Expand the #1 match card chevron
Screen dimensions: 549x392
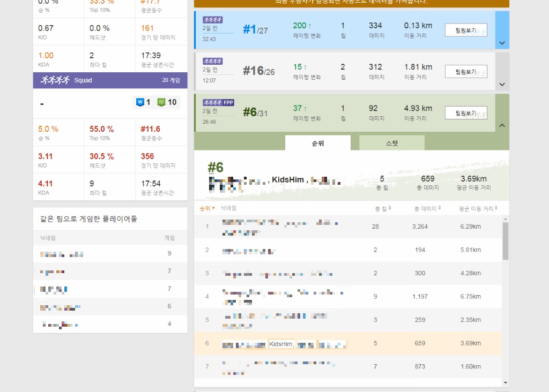(502, 42)
